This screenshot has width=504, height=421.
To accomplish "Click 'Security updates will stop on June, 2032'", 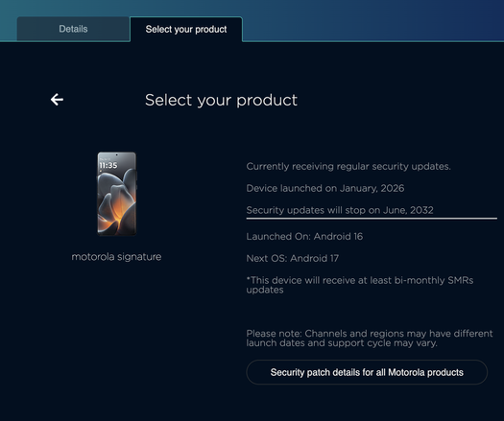I will tap(340, 210).
